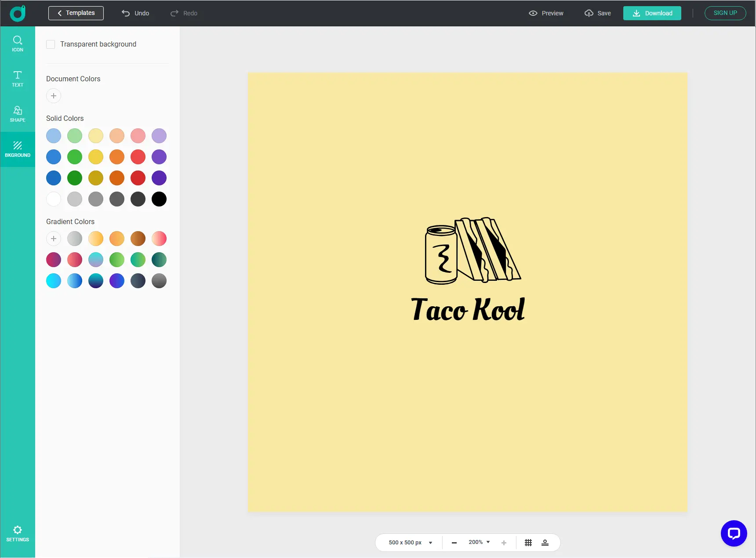
Task: Set background to charcoal gray swatch
Action: point(138,199)
